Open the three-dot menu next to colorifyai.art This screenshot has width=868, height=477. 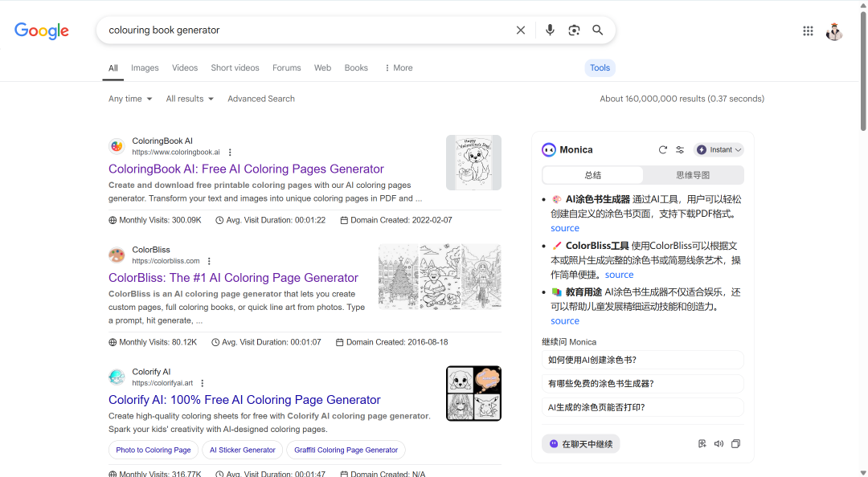click(x=202, y=383)
